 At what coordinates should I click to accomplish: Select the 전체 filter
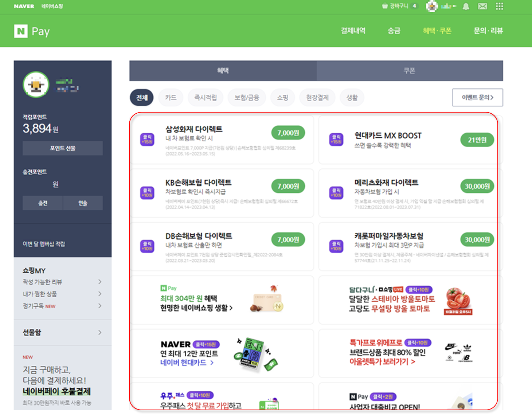point(142,98)
